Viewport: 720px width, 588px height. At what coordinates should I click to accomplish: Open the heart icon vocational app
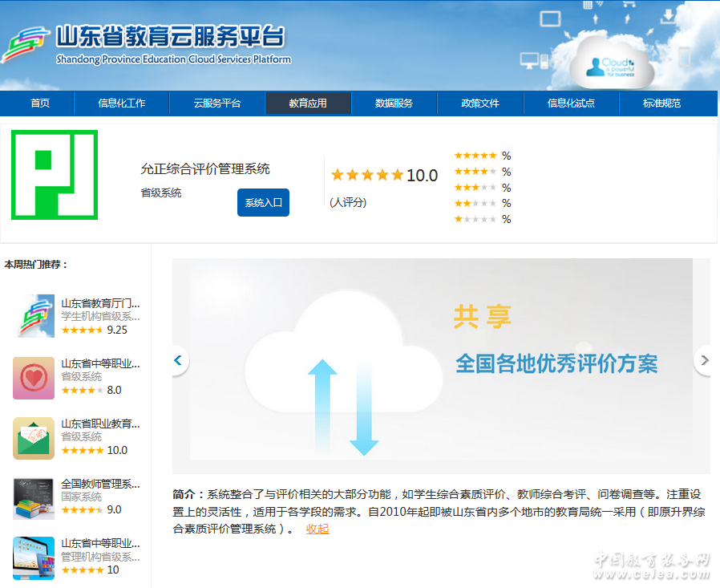(x=34, y=378)
